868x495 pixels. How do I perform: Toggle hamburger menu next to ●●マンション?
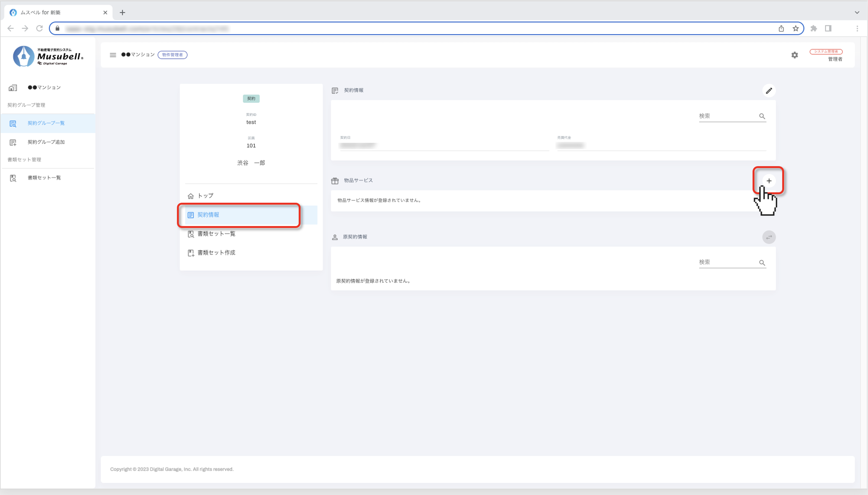pos(113,55)
